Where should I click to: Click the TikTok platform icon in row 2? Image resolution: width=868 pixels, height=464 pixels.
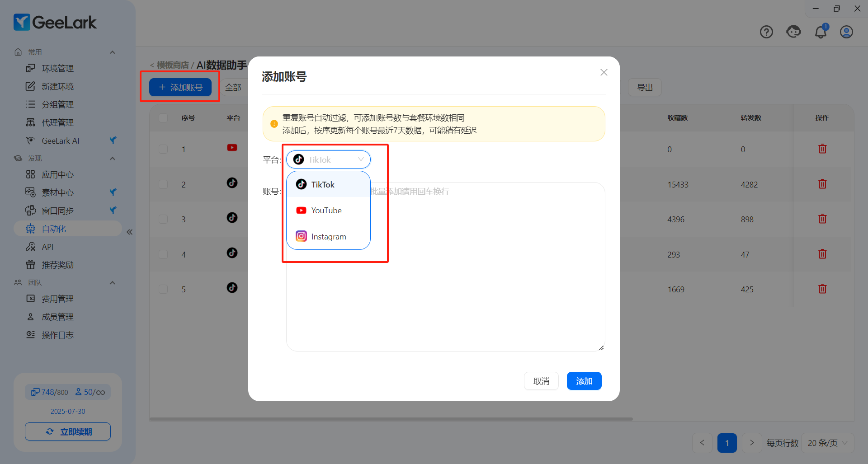(x=232, y=183)
